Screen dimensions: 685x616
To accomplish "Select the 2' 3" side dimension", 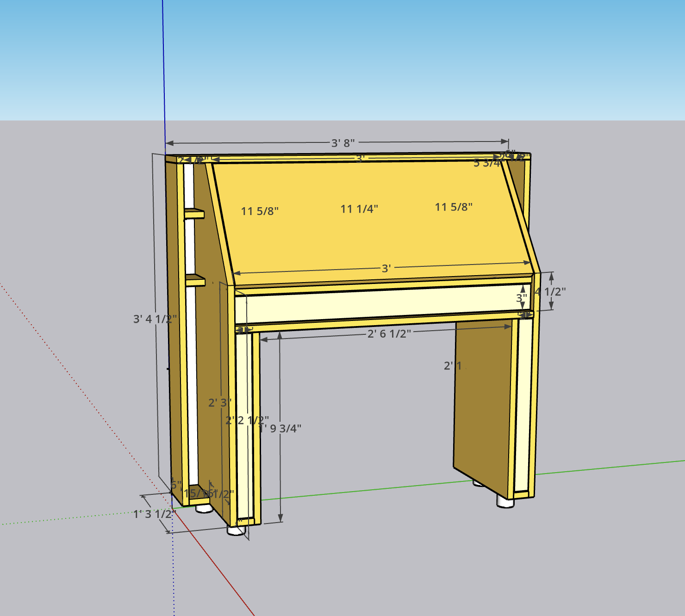I will [219, 402].
